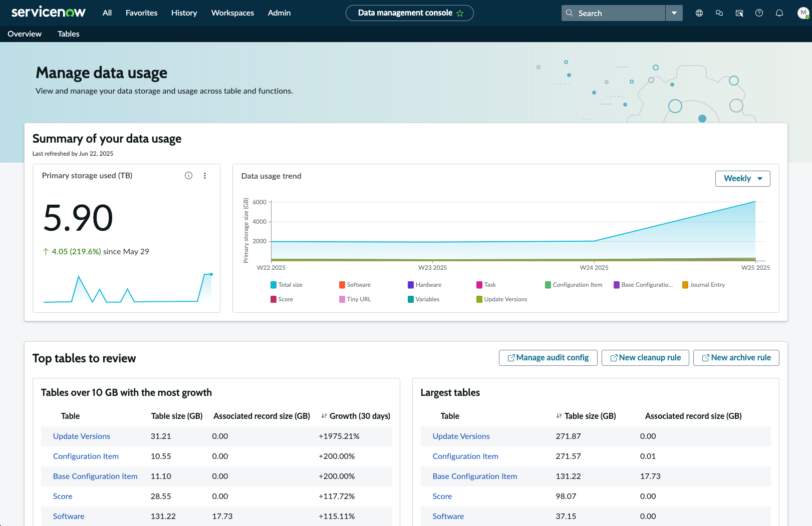The height and width of the screenshot is (526, 812).
Task: Toggle Total size legend swatch
Action: (x=274, y=285)
